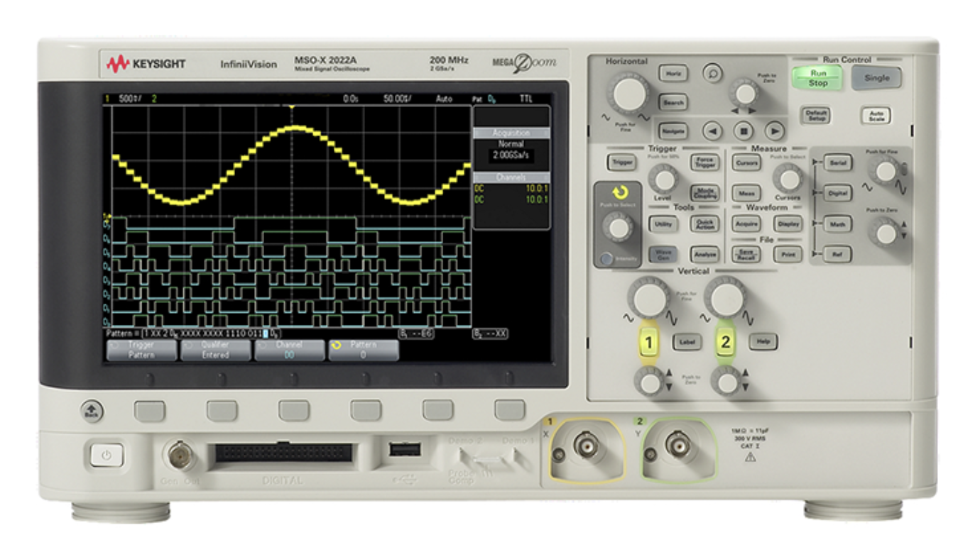Tap the Mode Coupling key

705,193
